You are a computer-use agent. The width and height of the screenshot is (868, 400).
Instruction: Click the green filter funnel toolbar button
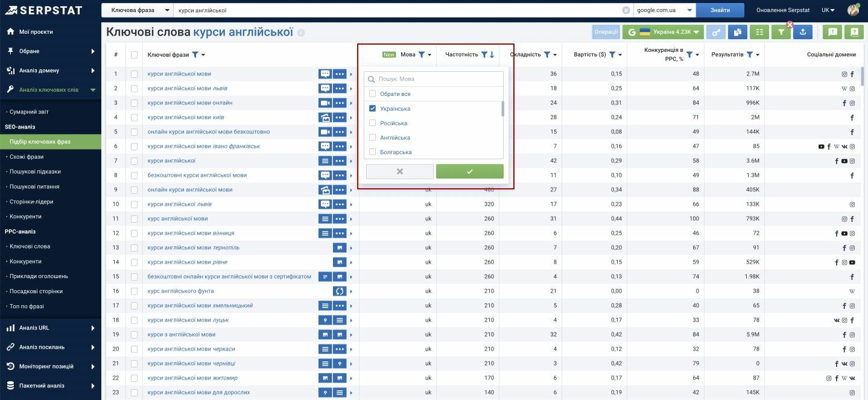781,32
